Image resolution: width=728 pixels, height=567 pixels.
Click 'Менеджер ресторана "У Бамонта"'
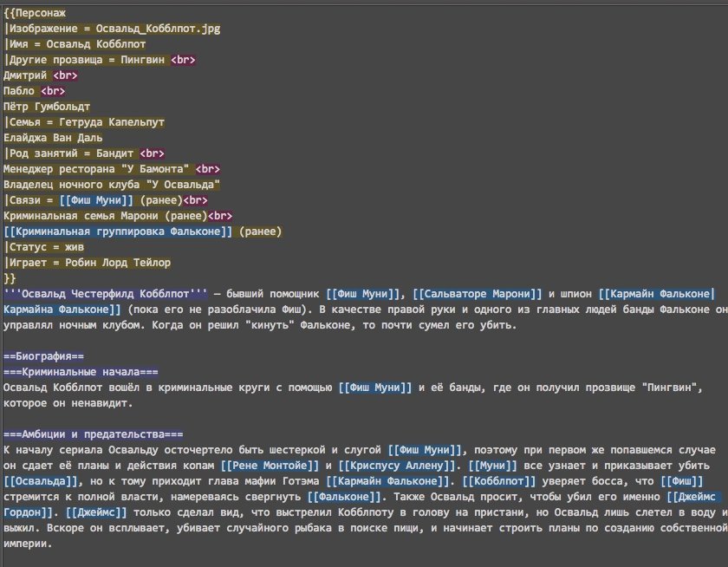(96, 169)
